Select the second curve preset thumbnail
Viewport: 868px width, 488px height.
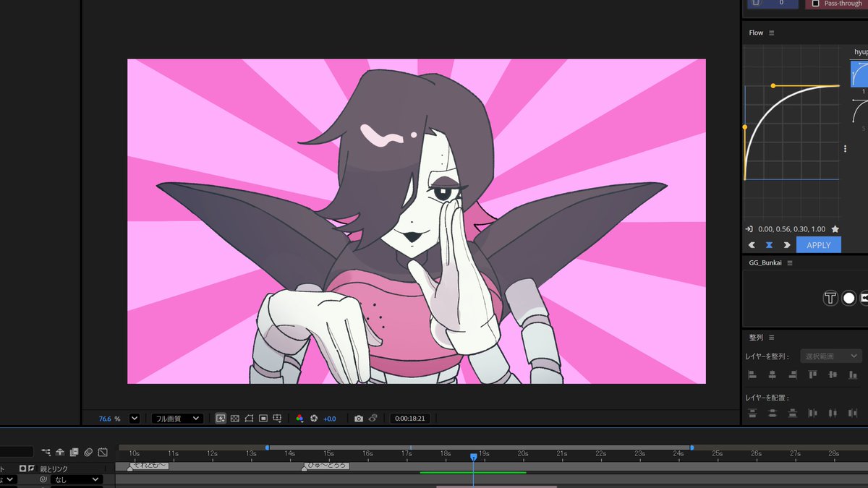click(860, 111)
